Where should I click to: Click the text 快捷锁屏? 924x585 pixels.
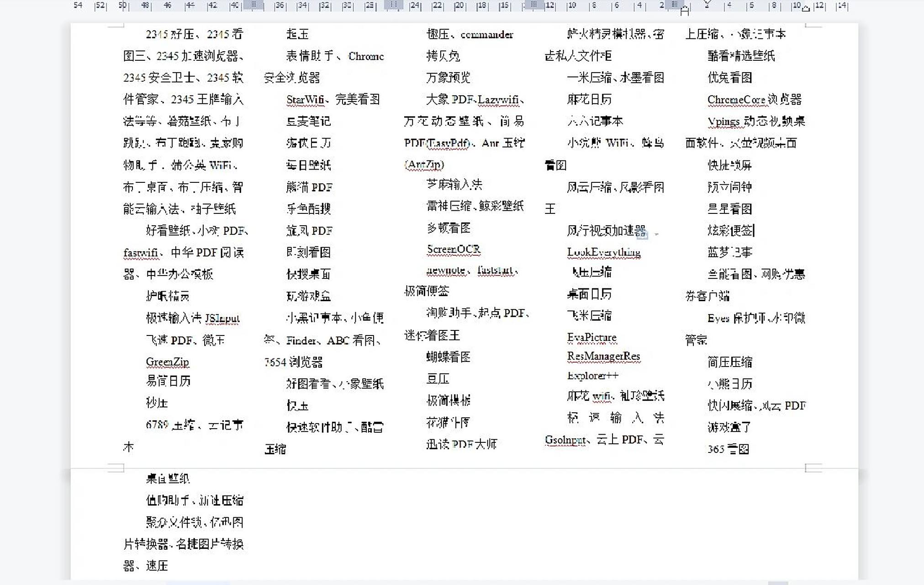point(729,165)
